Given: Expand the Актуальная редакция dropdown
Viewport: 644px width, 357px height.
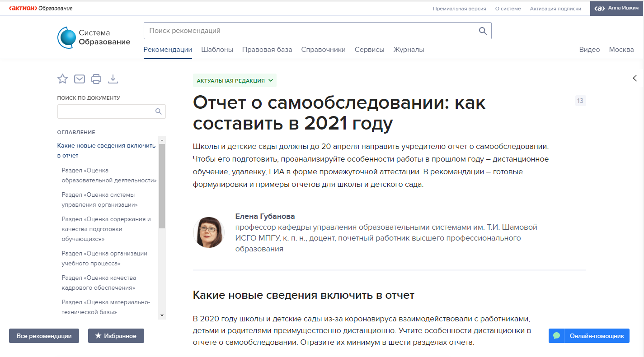Looking at the screenshot, I should click(235, 81).
